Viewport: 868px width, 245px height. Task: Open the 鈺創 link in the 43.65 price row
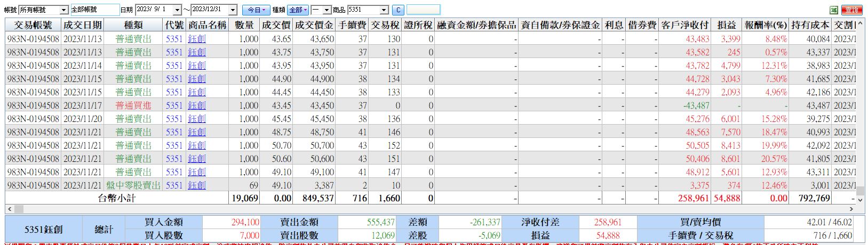197,39
